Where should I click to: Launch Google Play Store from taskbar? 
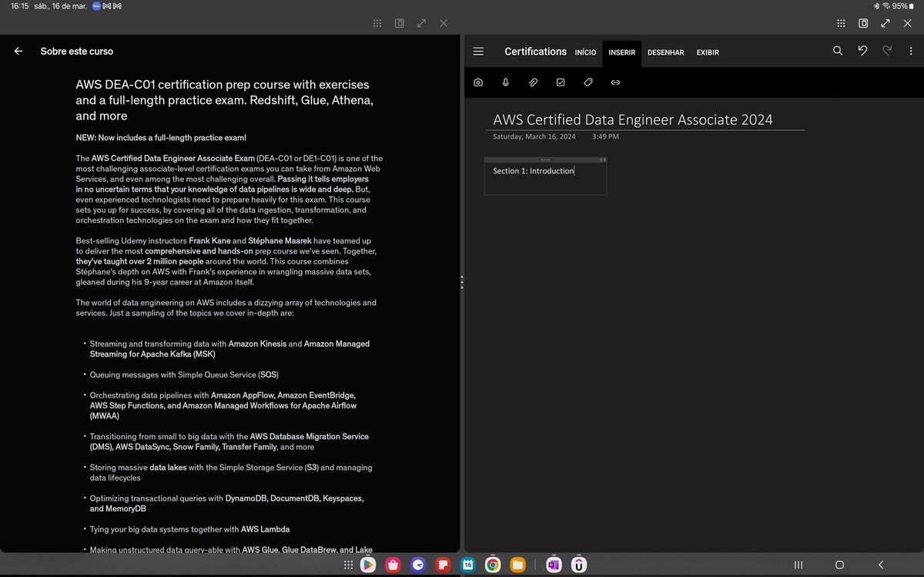coord(369,565)
